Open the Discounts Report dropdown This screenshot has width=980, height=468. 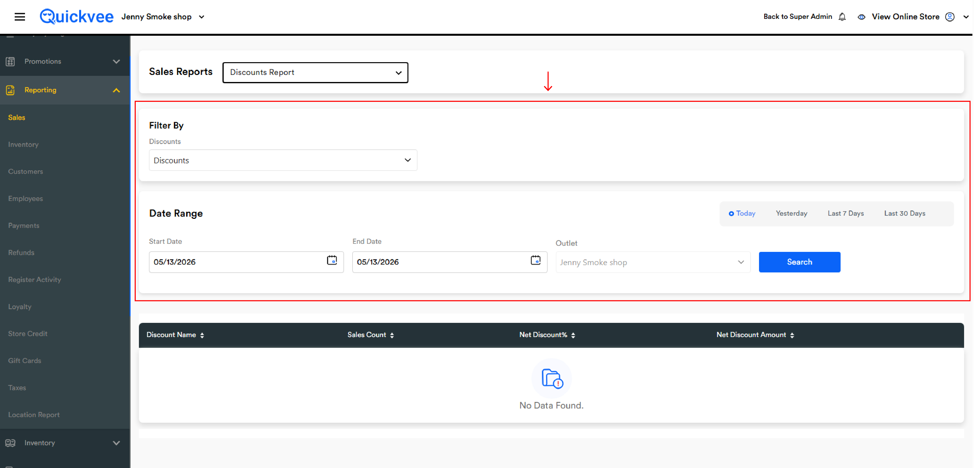coord(315,72)
